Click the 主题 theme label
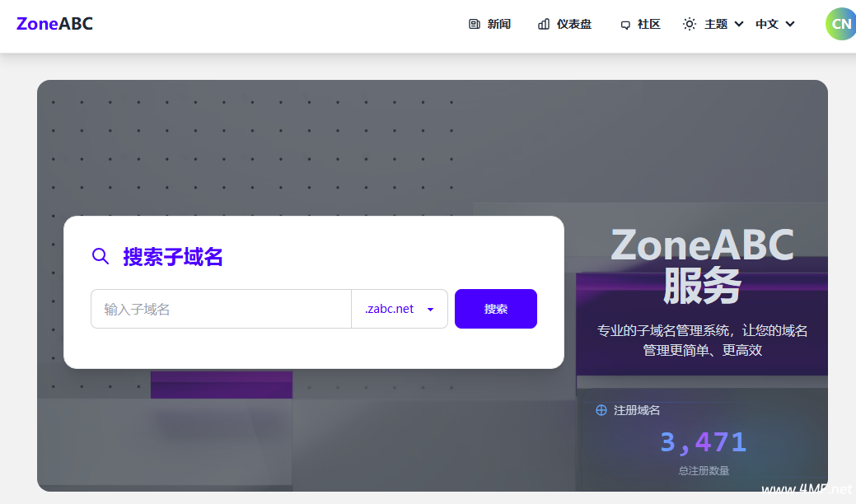 click(x=715, y=25)
